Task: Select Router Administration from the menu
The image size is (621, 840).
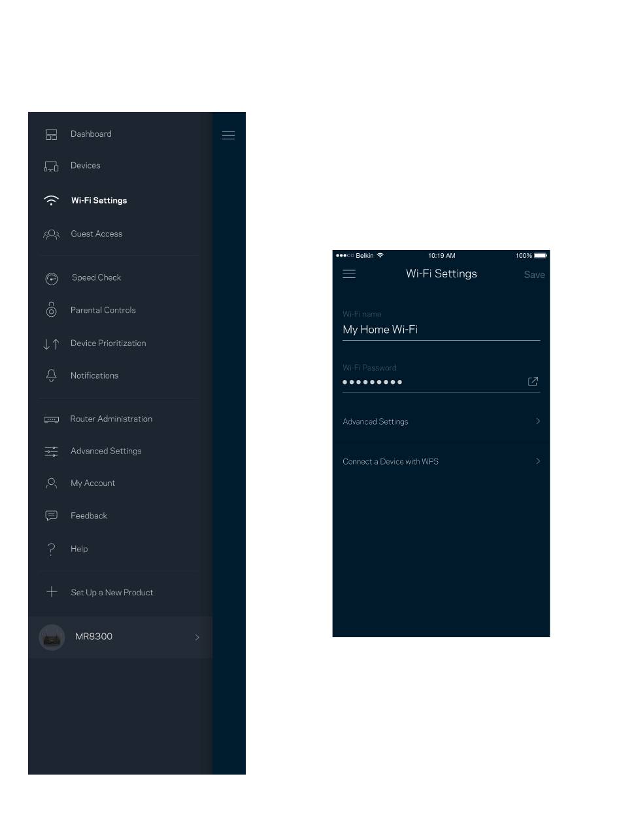Action: (x=111, y=419)
